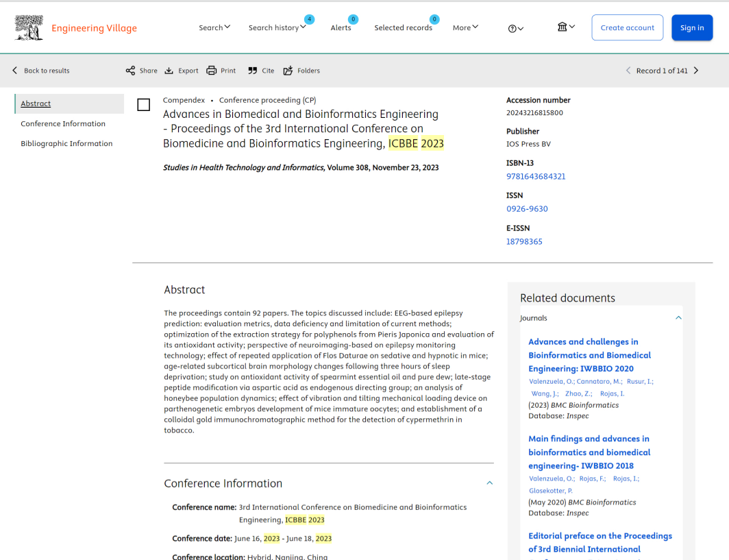
Task: Go to previous record arrow
Action: (628, 71)
